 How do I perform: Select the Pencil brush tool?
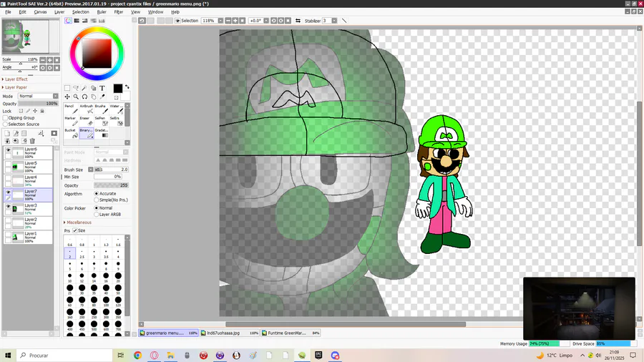[70, 109]
